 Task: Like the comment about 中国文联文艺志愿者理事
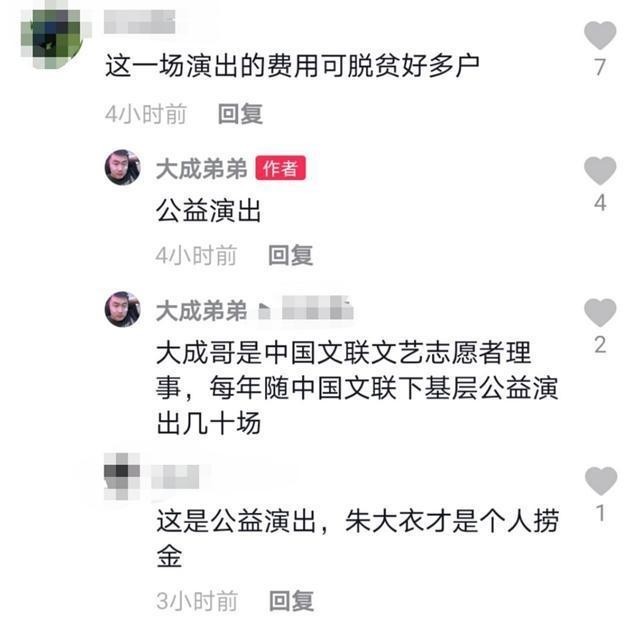tap(600, 312)
